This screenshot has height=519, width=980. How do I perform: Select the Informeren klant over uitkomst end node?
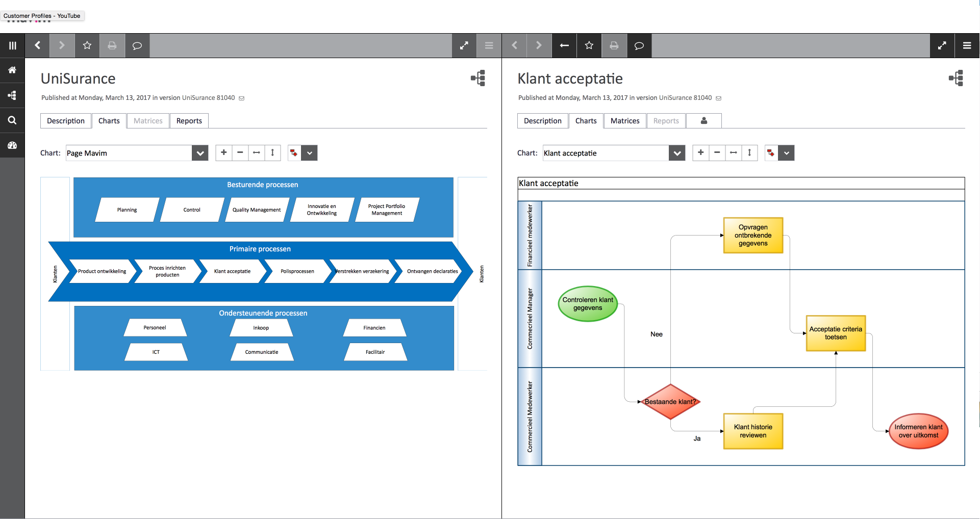tap(918, 431)
